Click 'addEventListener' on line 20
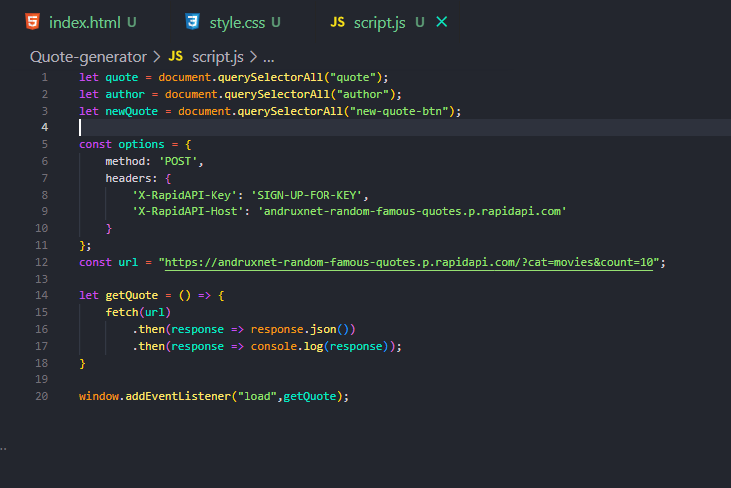Viewport: 731px width, 488px height. pos(178,396)
